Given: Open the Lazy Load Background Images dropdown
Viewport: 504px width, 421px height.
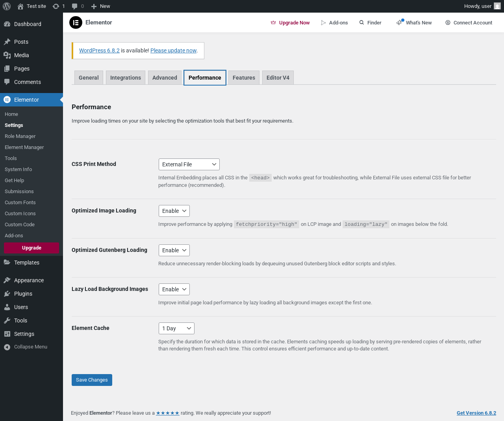Looking at the screenshot, I should point(174,289).
